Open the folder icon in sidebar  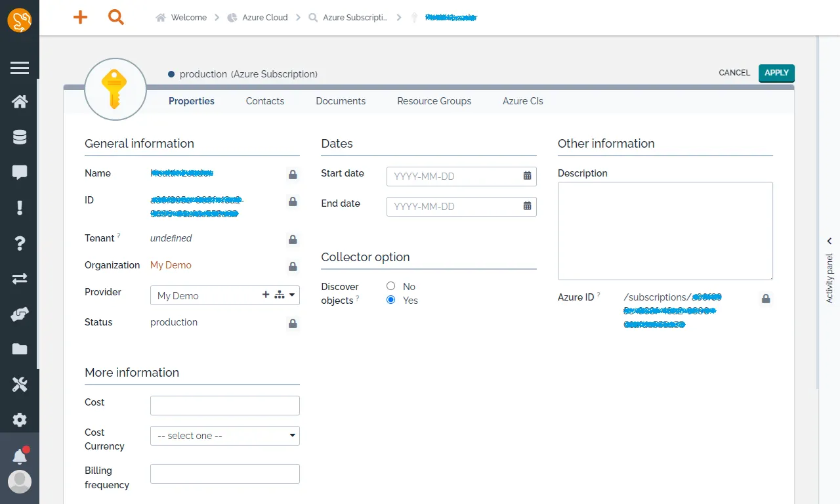(20, 349)
